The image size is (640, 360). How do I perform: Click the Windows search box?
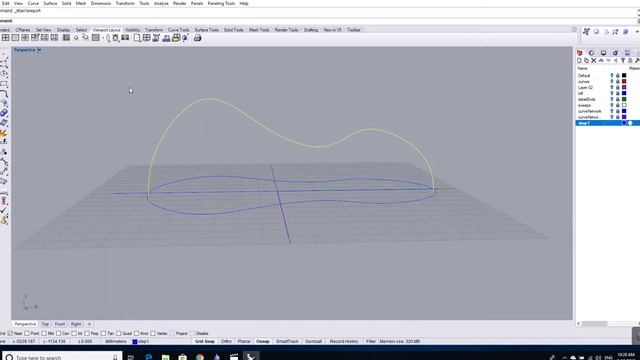pyautogui.click(x=61, y=357)
